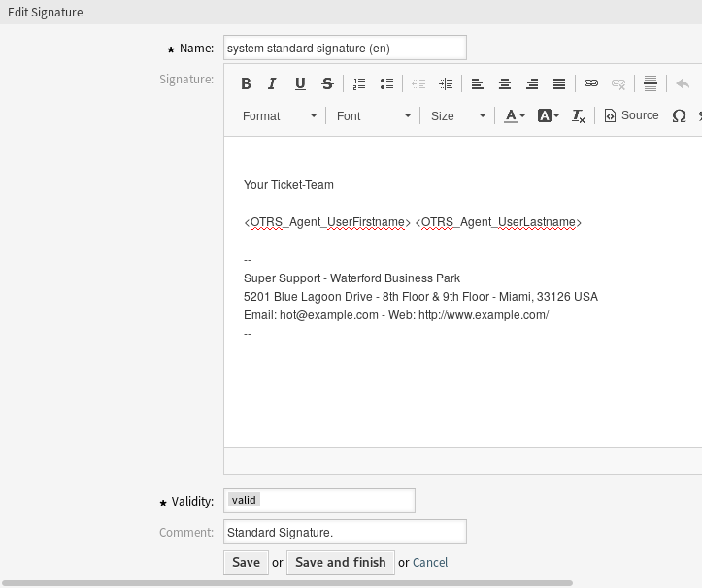Screen dimensions: 702x588
Task: Open the text color picker
Action: click(x=515, y=115)
